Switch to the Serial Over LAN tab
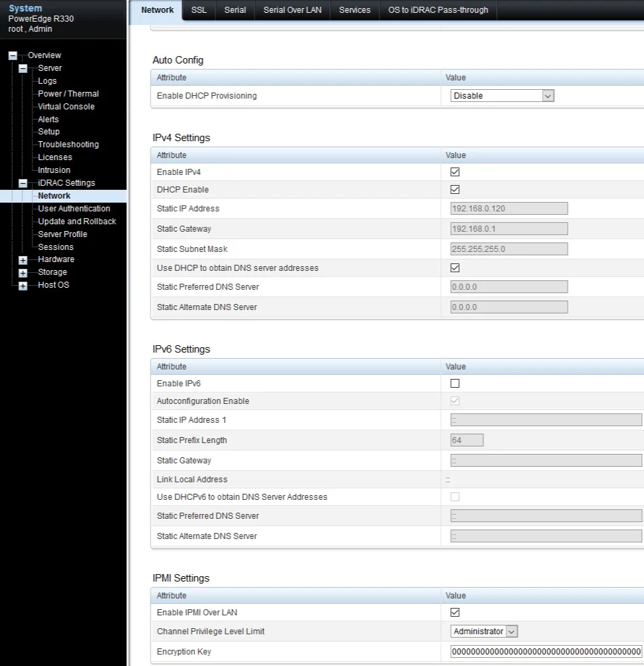The height and width of the screenshot is (666, 644). click(x=292, y=10)
